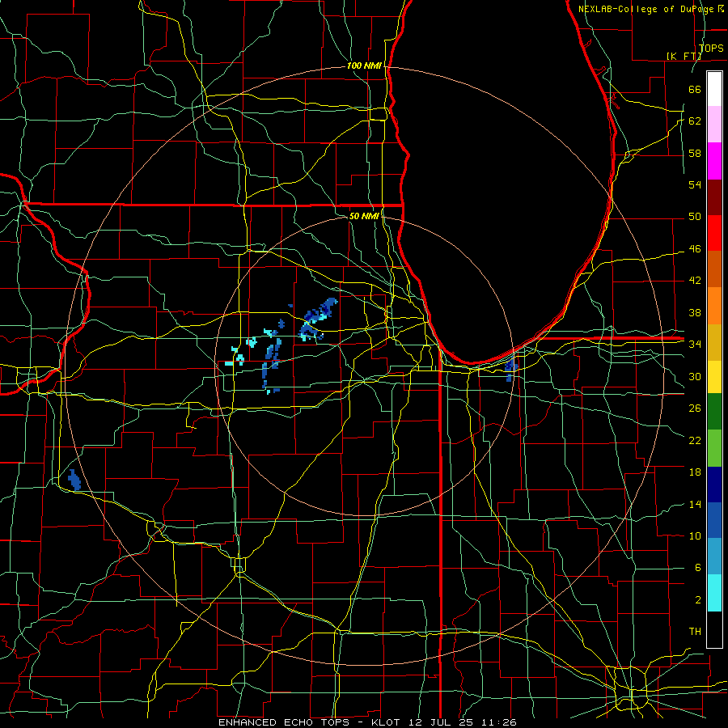
Task: Click the bright red legend swatch
Action: (714, 233)
